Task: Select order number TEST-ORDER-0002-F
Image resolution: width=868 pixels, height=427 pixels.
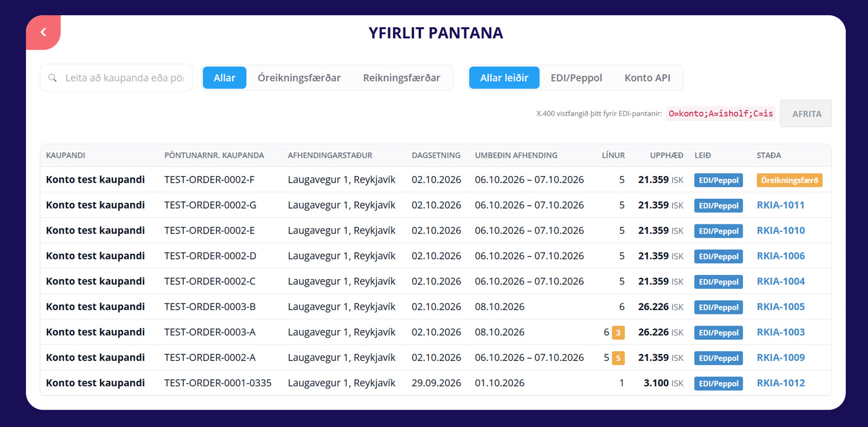Action: [x=209, y=180]
